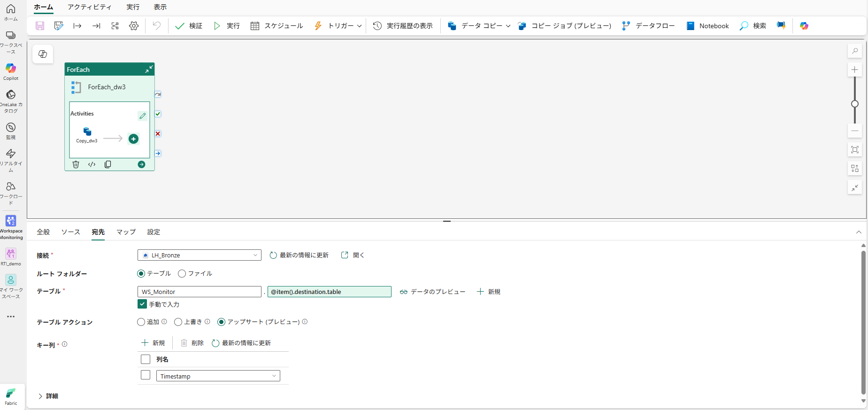Image resolution: width=868 pixels, height=410 pixels.
Task: View ForEach activity code icon
Action: pos(92,164)
